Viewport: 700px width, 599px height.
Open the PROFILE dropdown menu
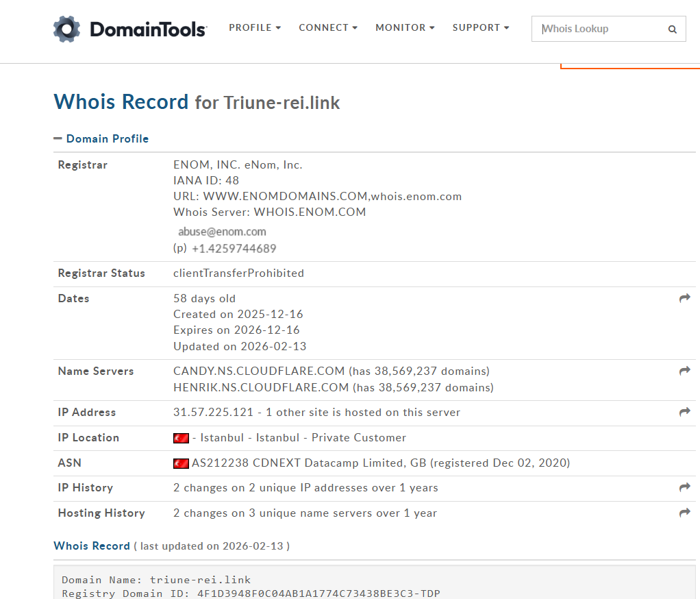[x=255, y=27]
